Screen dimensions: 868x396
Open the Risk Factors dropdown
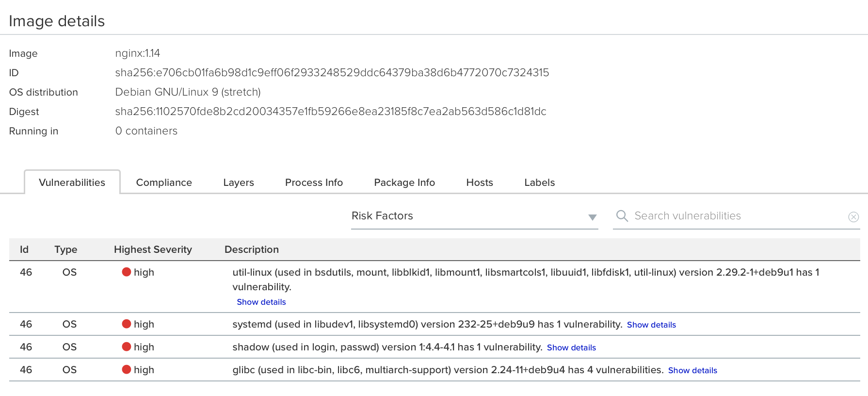[474, 216]
